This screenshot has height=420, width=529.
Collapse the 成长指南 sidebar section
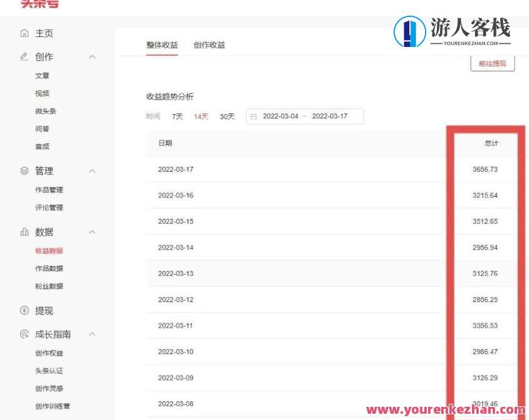[x=92, y=334]
